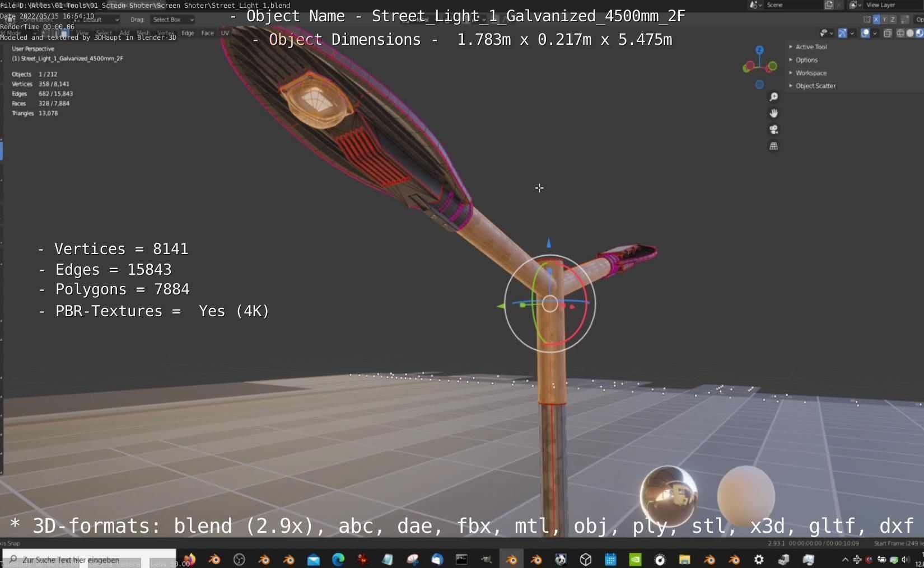Click the Edges 682 / 15,843 statistic

43,93
